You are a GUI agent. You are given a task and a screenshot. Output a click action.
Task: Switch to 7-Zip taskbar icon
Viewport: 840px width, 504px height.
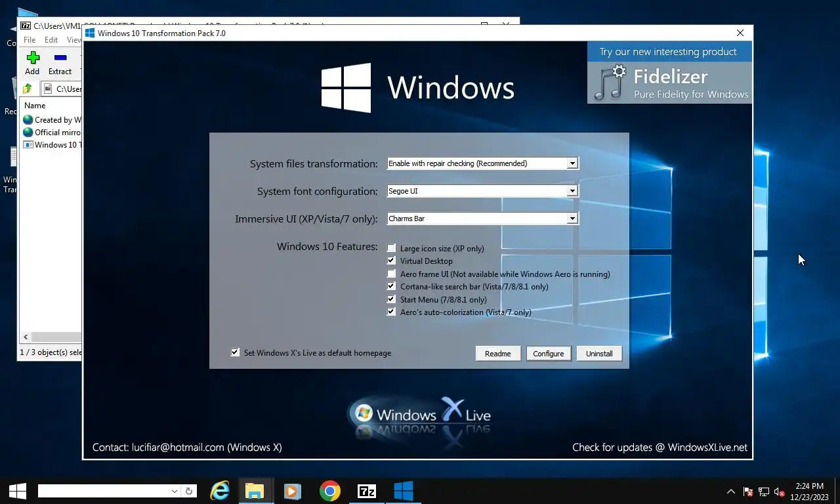(367, 491)
